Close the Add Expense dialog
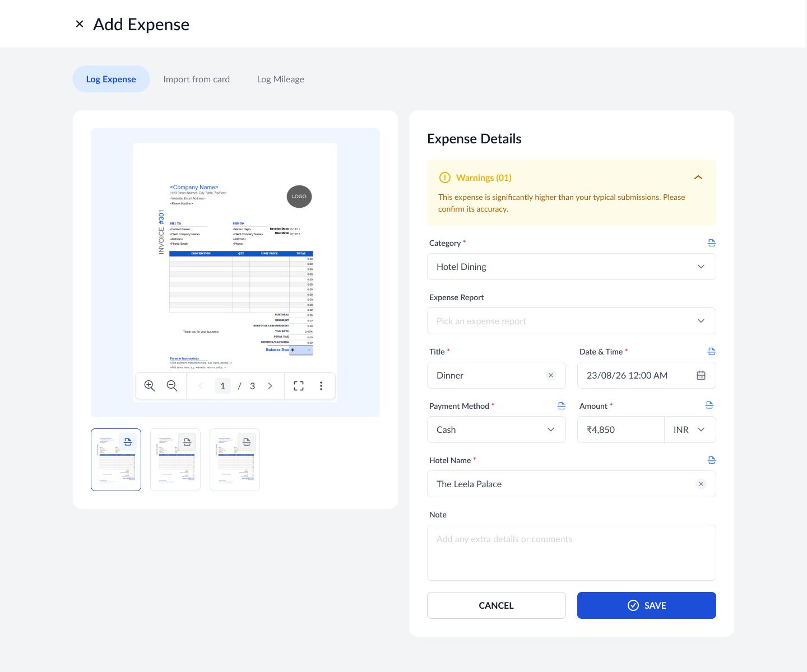 80,24
